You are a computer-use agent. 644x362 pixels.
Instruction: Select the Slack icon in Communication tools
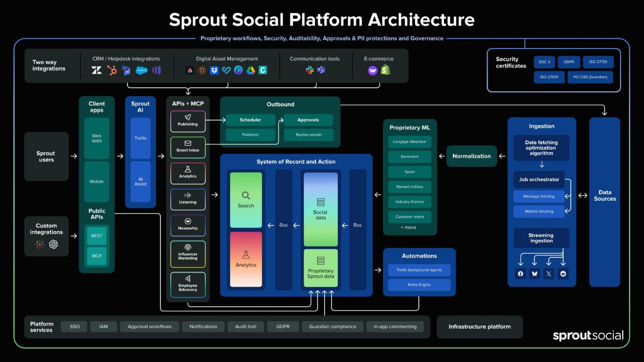[x=309, y=71]
